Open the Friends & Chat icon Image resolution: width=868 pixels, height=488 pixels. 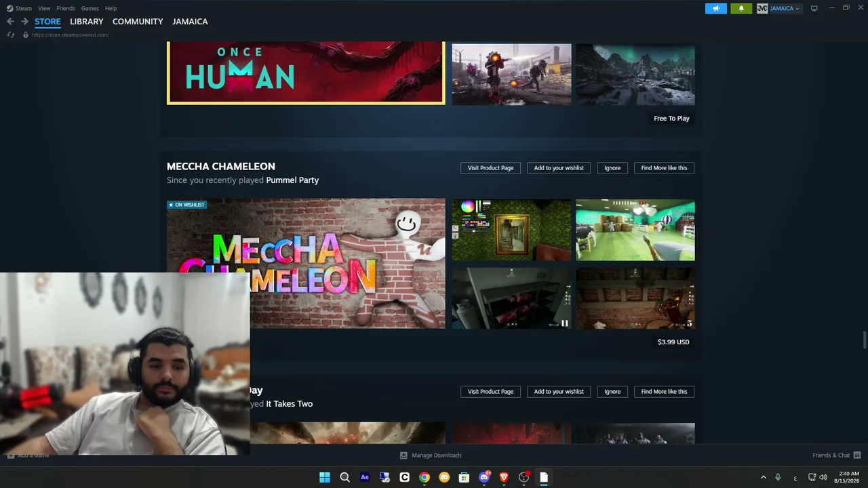pyautogui.click(x=857, y=455)
